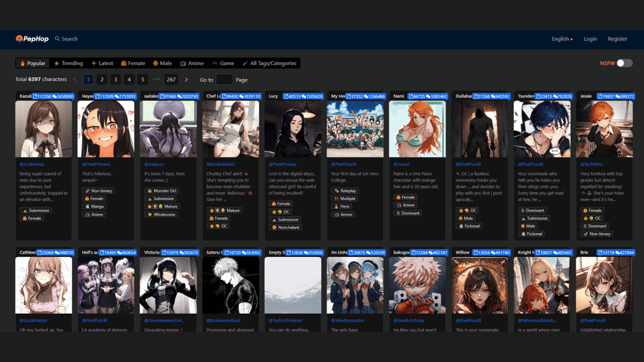Open @TechnoTinkerer creator profile

coord(285,320)
